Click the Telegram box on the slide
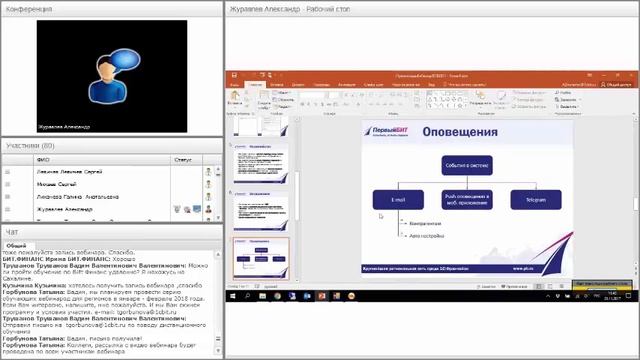640x360 pixels. 536,200
